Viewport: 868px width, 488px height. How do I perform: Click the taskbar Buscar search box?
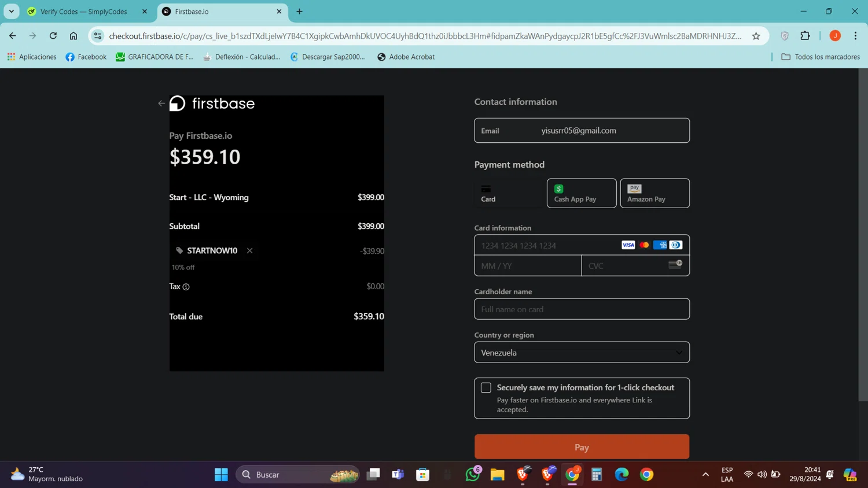pyautogui.click(x=297, y=475)
